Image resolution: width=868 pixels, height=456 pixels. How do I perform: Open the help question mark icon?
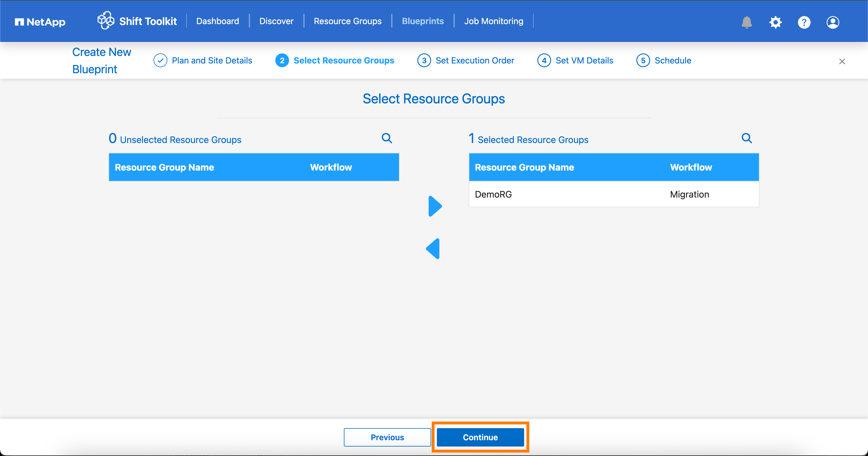(x=804, y=22)
